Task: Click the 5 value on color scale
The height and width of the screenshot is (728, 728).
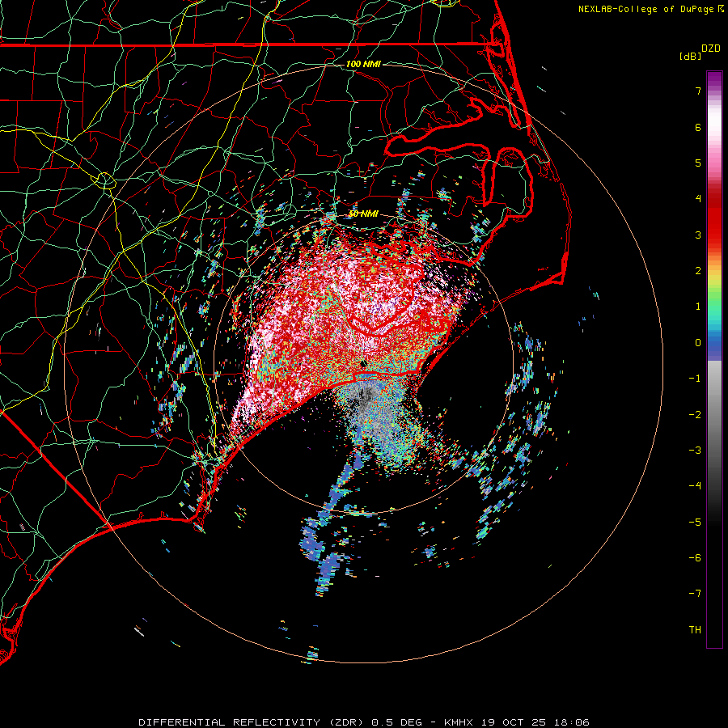Action: click(698, 163)
